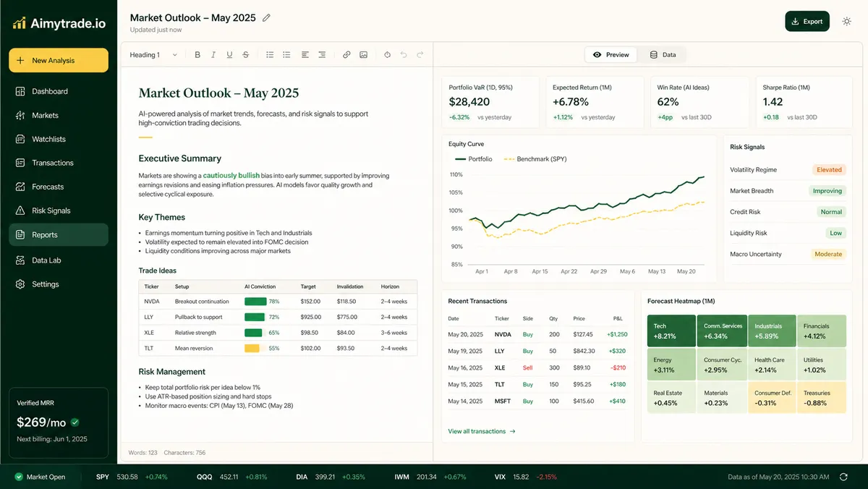
Task: Click the Low liquidity risk badge
Action: click(x=836, y=234)
